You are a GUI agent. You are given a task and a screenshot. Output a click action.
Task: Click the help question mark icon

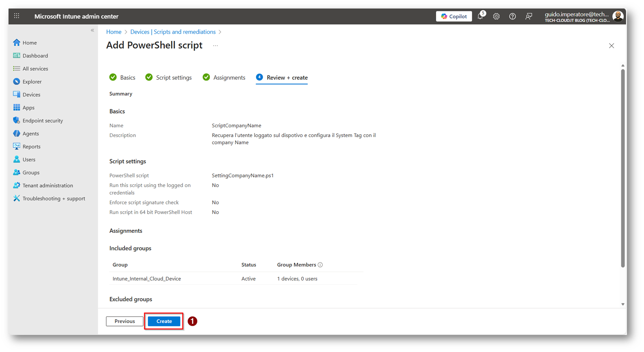pyautogui.click(x=512, y=16)
